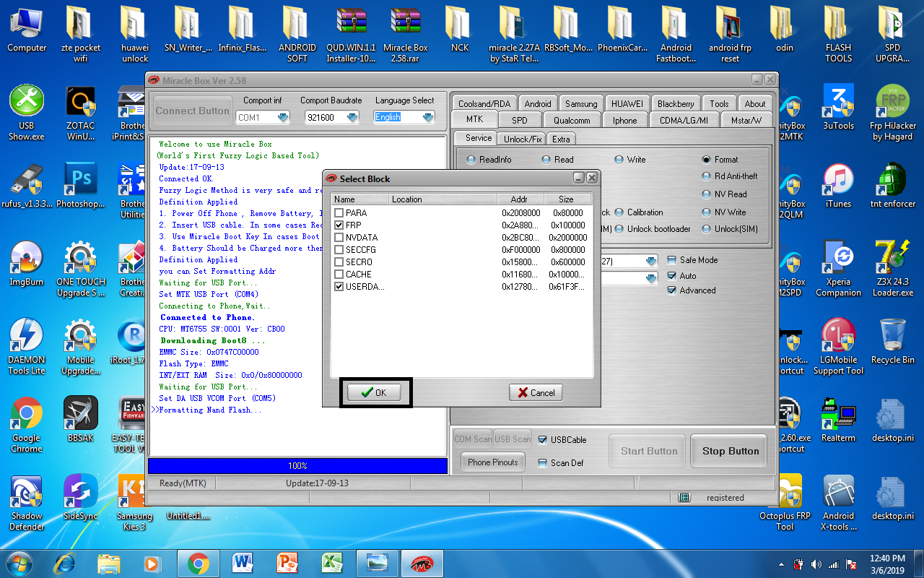Open the dropdown beside Auto checkbox
The image size is (924, 578).
pos(651,278)
